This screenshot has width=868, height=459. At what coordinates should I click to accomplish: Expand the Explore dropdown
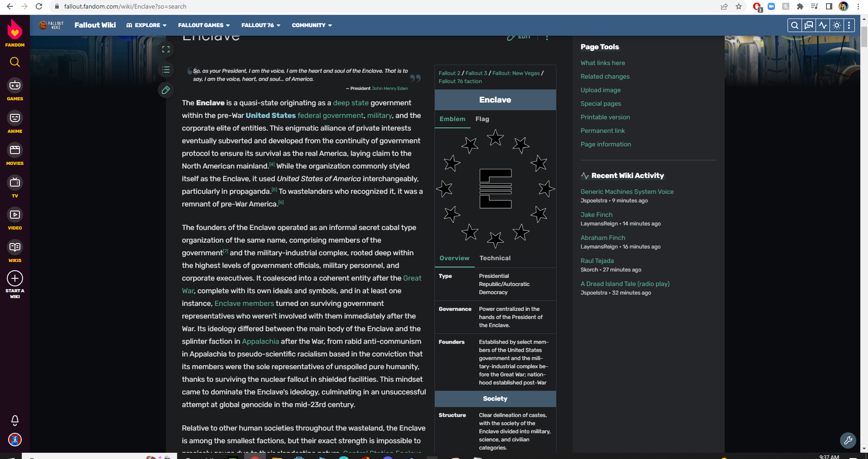coord(146,25)
